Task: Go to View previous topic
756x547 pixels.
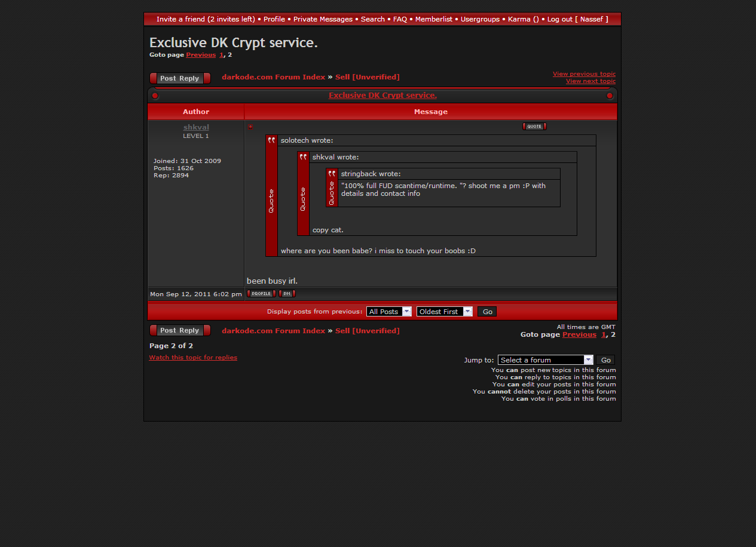Action: [584, 74]
